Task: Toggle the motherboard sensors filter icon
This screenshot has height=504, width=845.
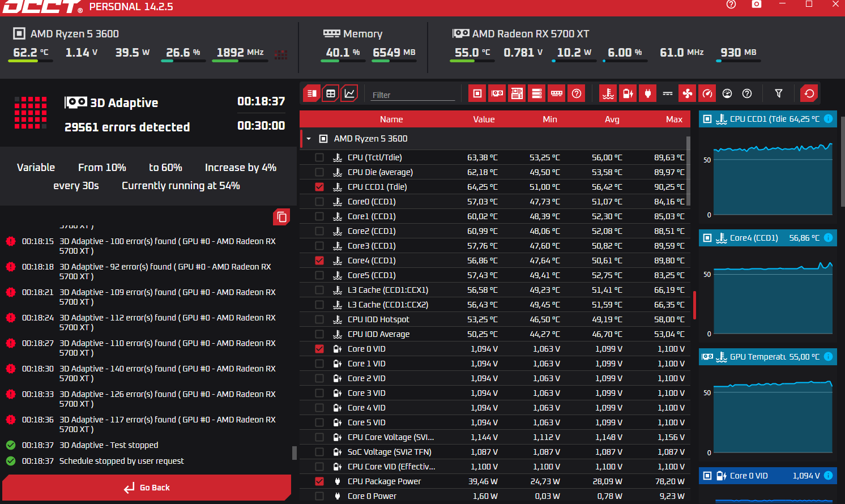Action: [517, 93]
